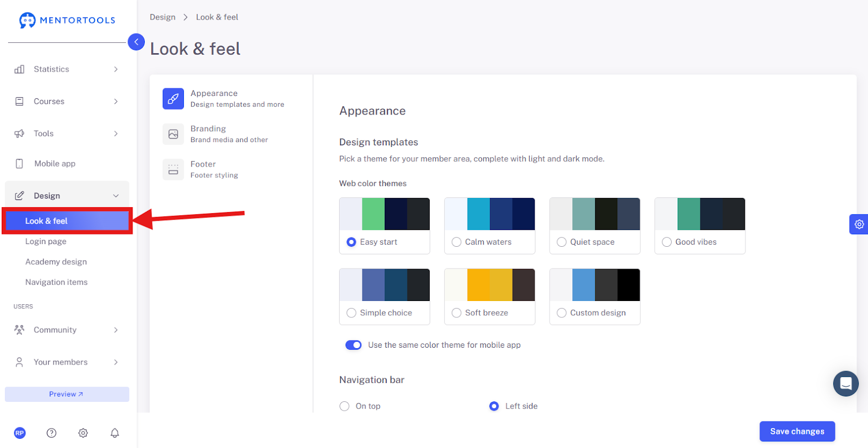The width and height of the screenshot is (868, 448).
Task: Open the notifications bell icon
Action: (x=115, y=433)
